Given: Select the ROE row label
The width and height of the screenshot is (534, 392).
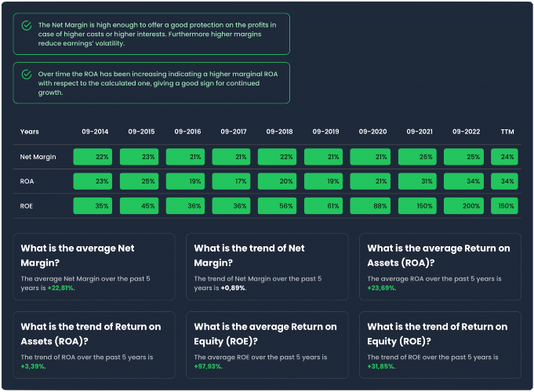Looking at the screenshot, I should [26, 206].
